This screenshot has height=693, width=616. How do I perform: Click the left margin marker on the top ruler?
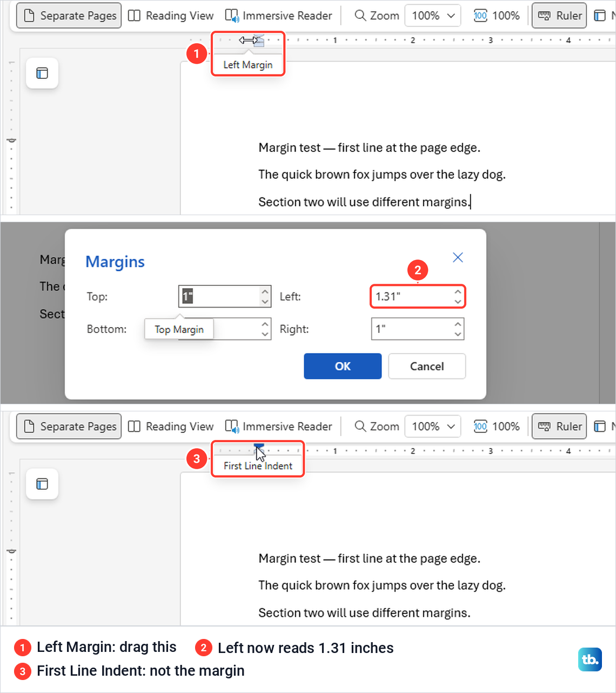(259, 41)
